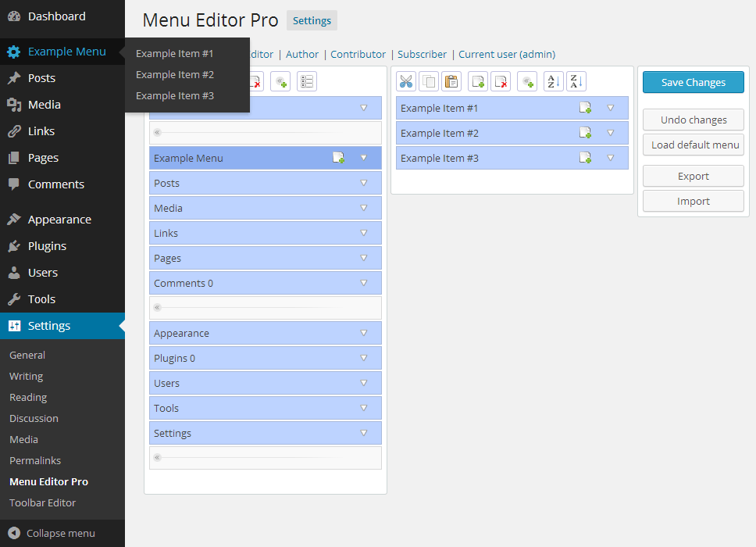Click the green badge on Example Item #1
Viewport: 756px width, 547px height.
coord(586,108)
